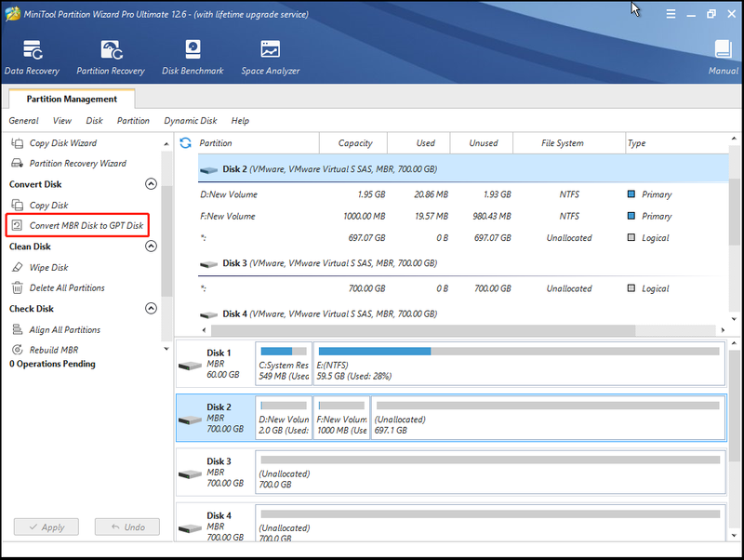Image resolution: width=744 pixels, height=560 pixels.
Task: Choose Rebuild MBR option
Action: 54,350
